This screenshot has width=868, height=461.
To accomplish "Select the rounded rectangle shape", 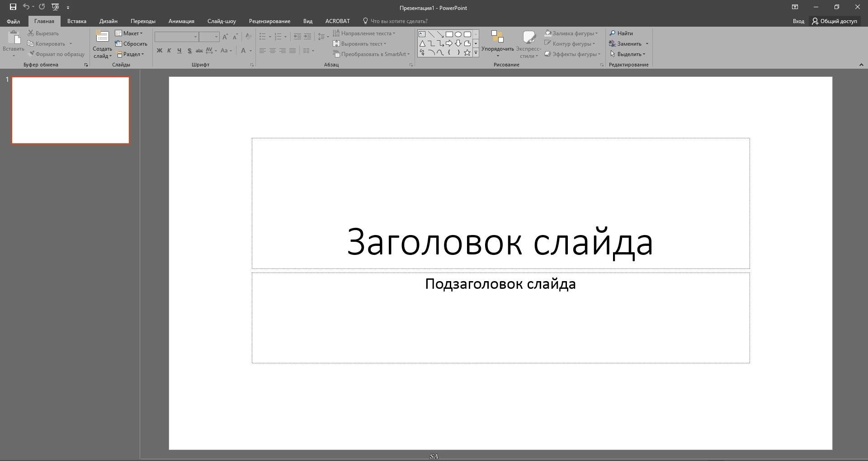I will [467, 34].
